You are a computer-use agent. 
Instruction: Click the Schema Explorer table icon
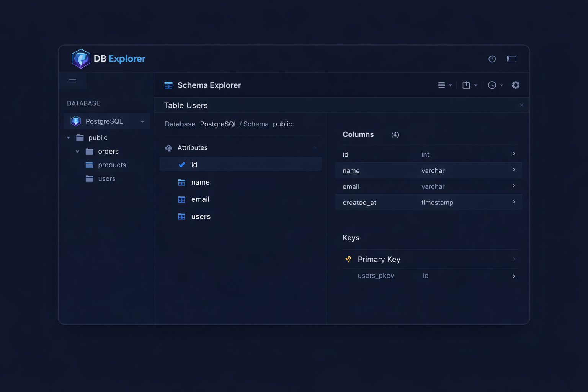point(168,85)
